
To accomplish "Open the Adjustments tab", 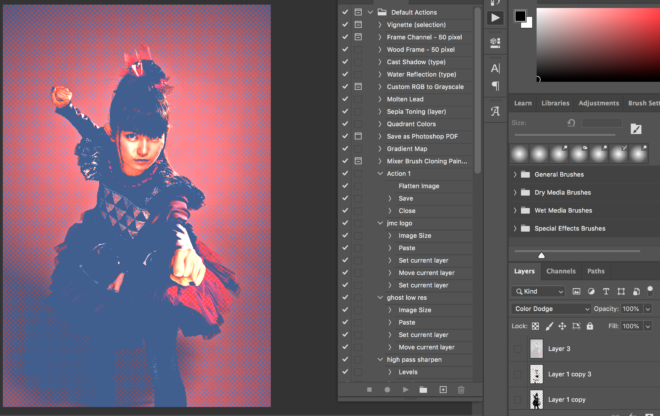I will click(x=598, y=103).
